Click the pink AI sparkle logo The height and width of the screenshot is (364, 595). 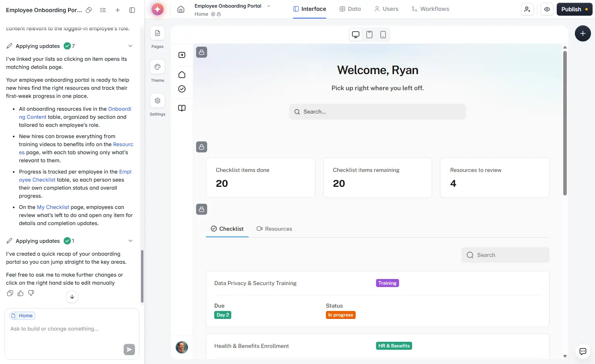coord(158,9)
